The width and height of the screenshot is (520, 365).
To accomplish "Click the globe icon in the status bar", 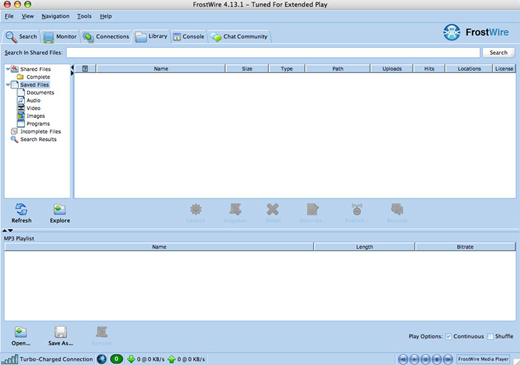I will tap(102, 359).
